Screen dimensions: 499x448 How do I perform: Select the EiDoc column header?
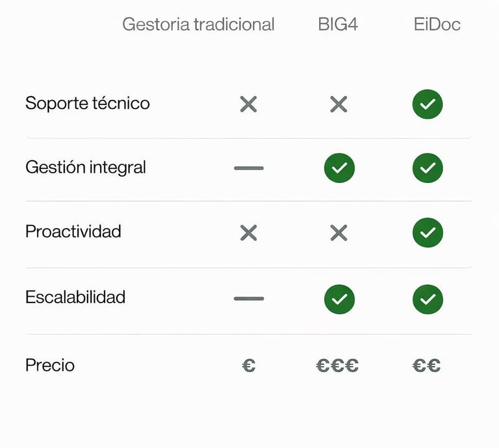437,25
